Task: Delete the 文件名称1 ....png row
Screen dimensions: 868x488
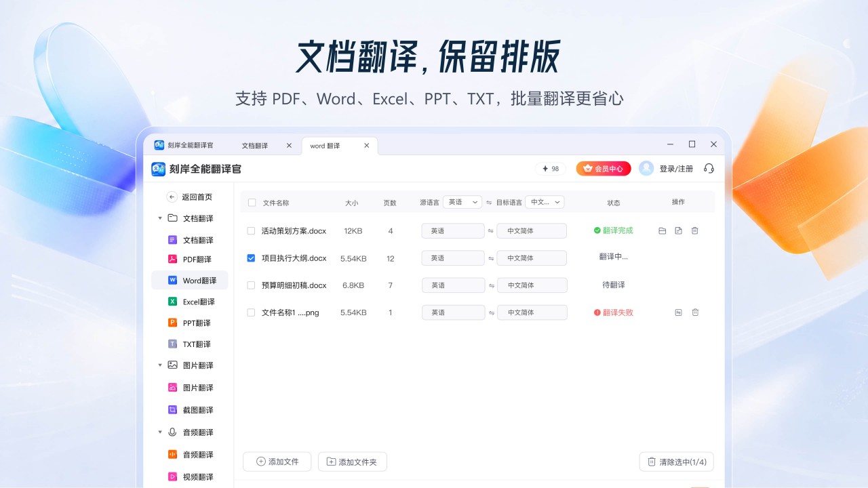Action: 695,312
